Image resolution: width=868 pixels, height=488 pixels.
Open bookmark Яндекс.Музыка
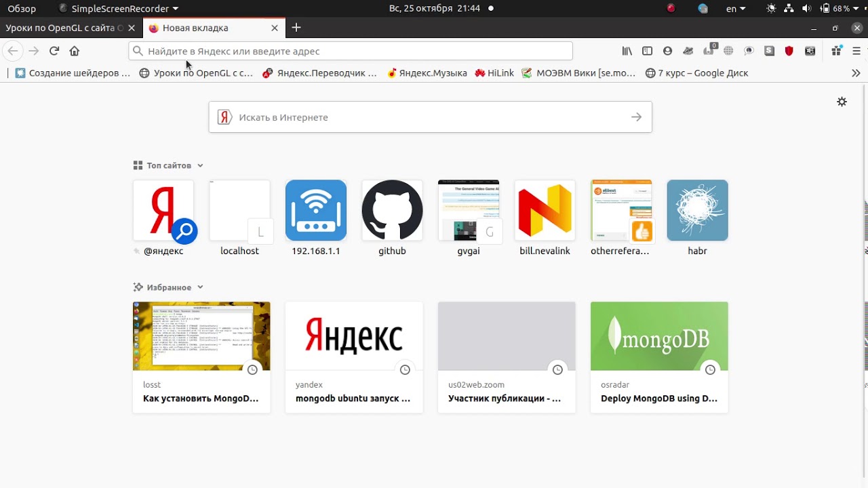[427, 73]
